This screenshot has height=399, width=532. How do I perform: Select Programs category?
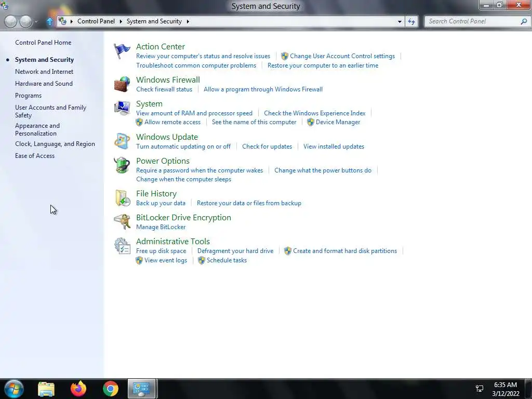(x=28, y=96)
